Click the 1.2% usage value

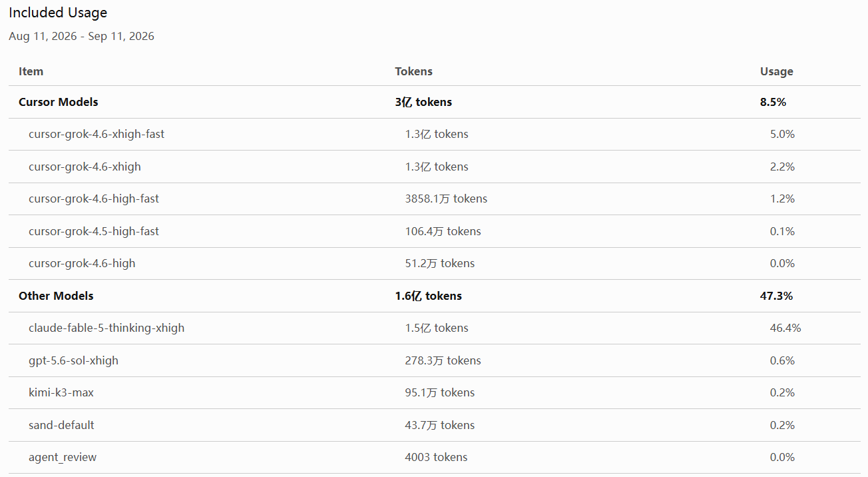pyautogui.click(x=782, y=199)
